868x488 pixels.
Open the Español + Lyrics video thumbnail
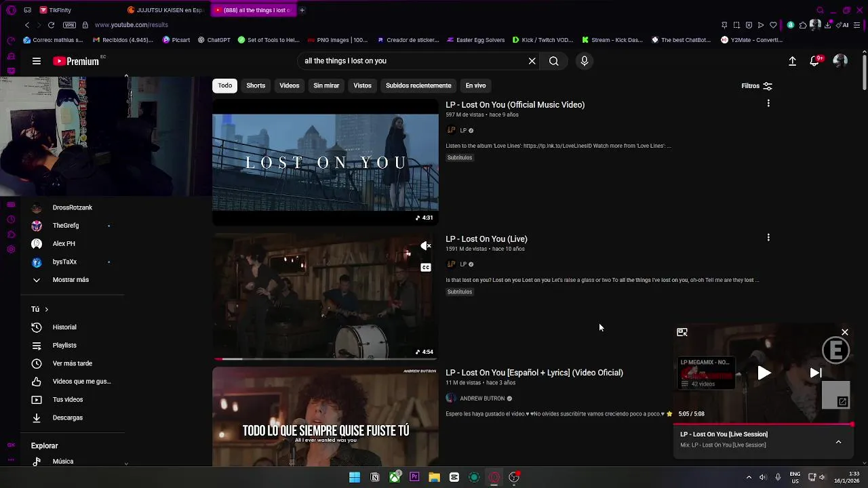point(325,416)
